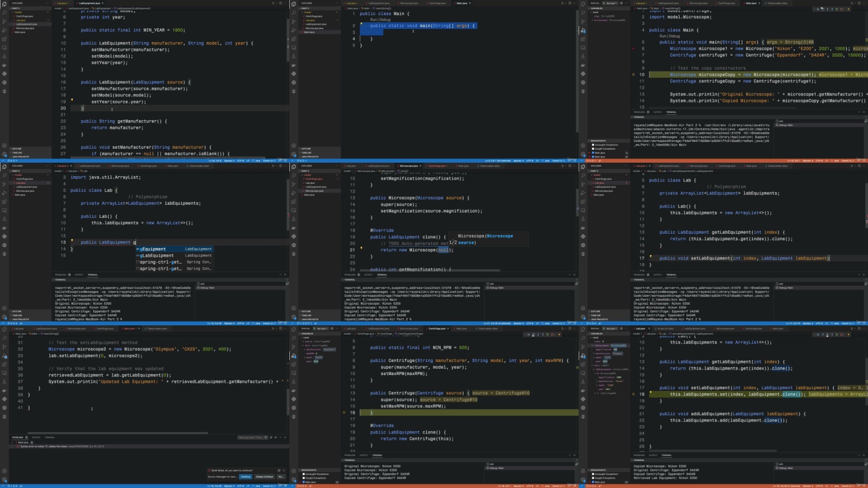
Task: Toggle the red breakpoint dot on Main.java line 6
Action: [634, 48]
